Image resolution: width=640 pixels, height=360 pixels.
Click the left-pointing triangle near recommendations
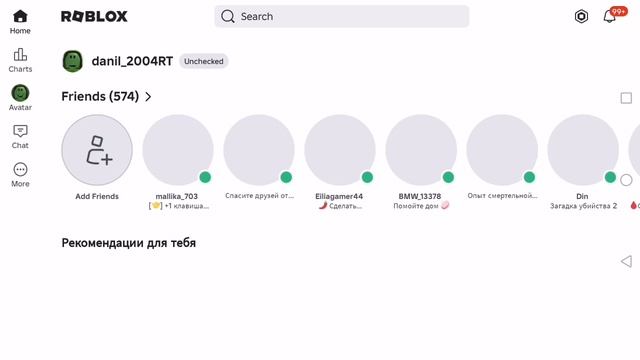pos(627,261)
